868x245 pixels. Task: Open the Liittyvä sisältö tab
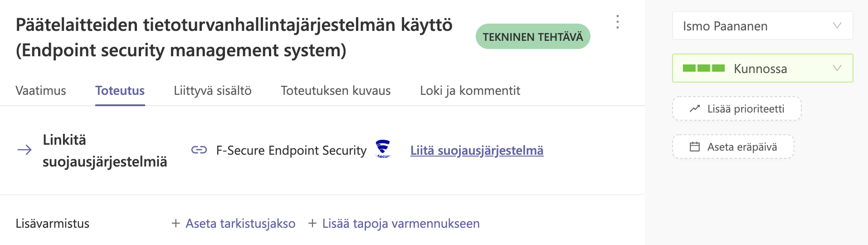click(x=213, y=91)
